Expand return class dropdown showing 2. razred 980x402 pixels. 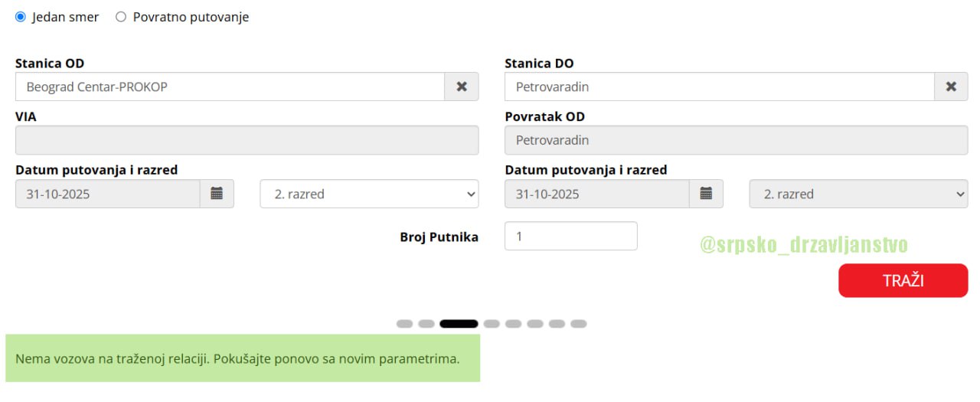click(x=858, y=194)
